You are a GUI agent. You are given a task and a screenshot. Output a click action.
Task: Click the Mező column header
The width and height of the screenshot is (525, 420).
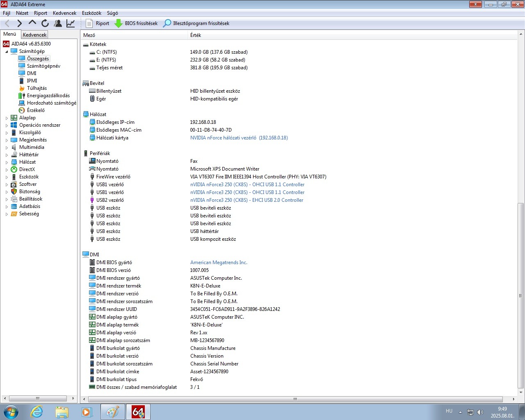click(x=134, y=35)
